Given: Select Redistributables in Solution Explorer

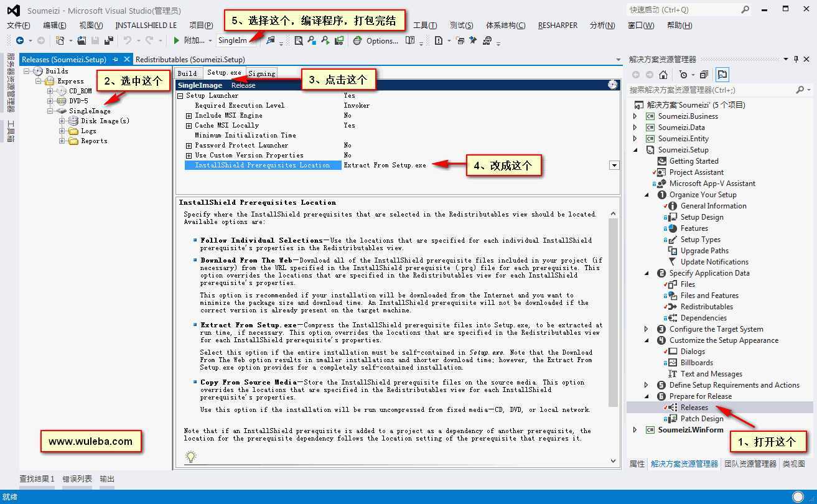Looking at the screenshot, I should pyautogui.click(x=706, y=307).
